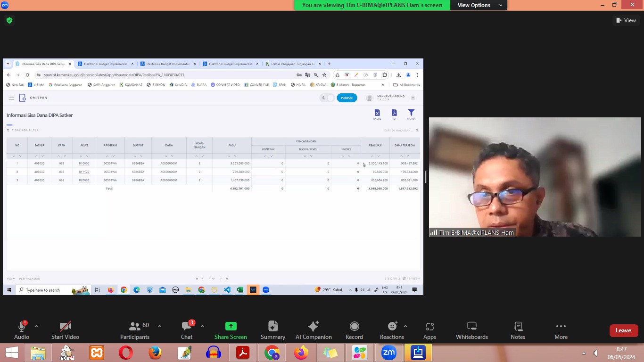This screenshot has width=644, height=362.
Task: Open PDF24 from Windows taskbar
Action: click(x=67, y=353)
